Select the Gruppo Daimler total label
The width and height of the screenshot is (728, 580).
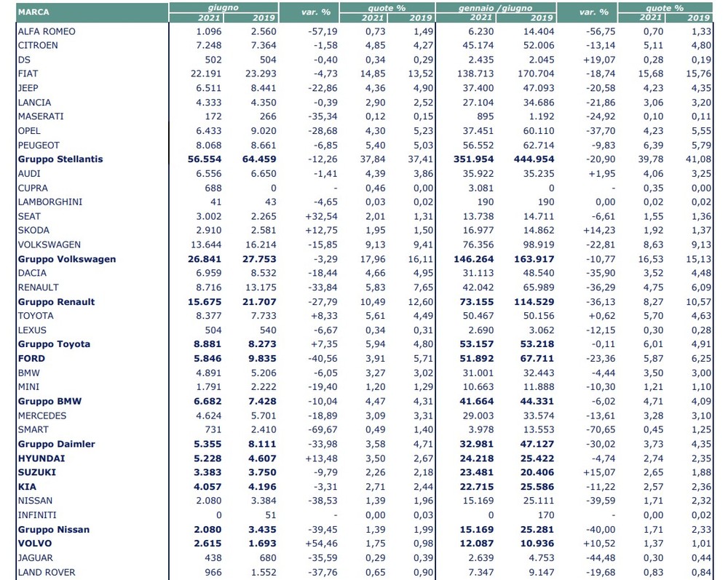(56, 444)
